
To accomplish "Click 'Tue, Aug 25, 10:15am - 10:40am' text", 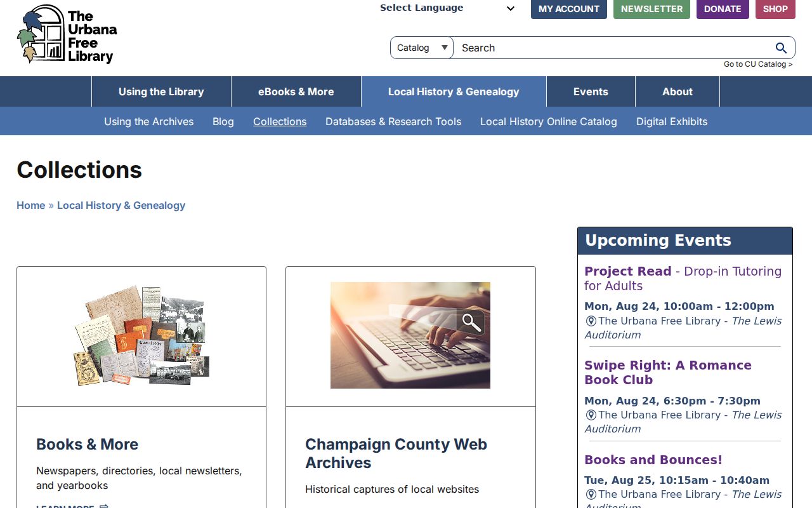I will (x=677, y=480).
